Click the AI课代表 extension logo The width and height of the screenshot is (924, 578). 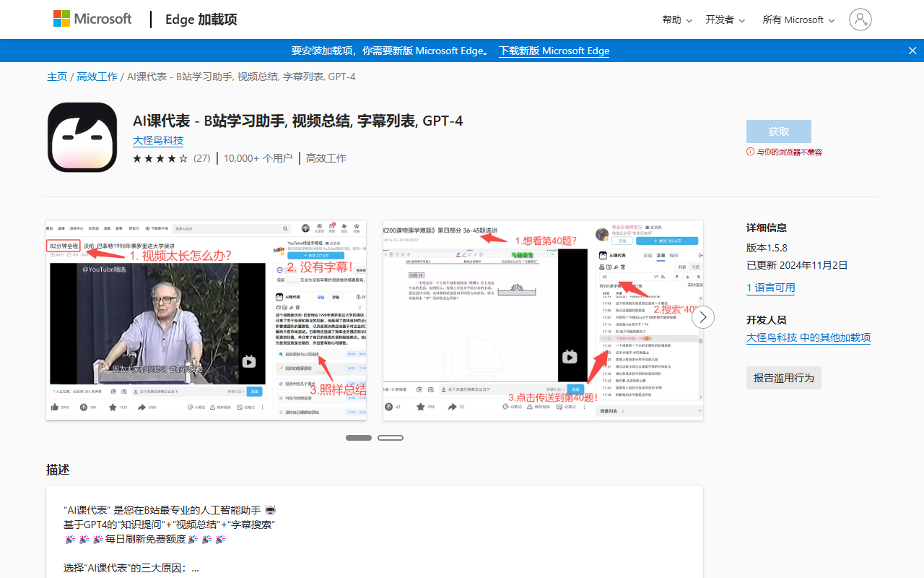(x=82, y=137)
